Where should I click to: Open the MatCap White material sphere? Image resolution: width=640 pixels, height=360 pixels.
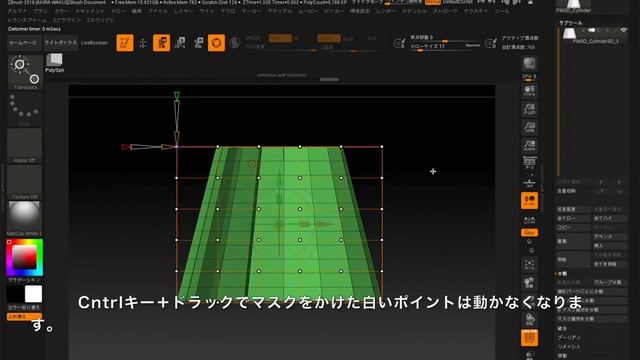click(x=25, y=218)
